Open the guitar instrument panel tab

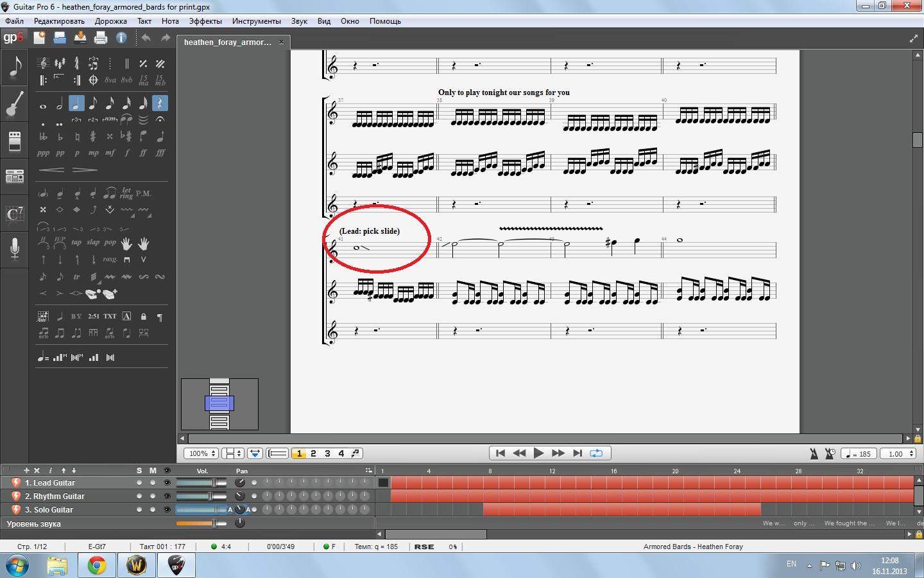click(x=15, y=103)
